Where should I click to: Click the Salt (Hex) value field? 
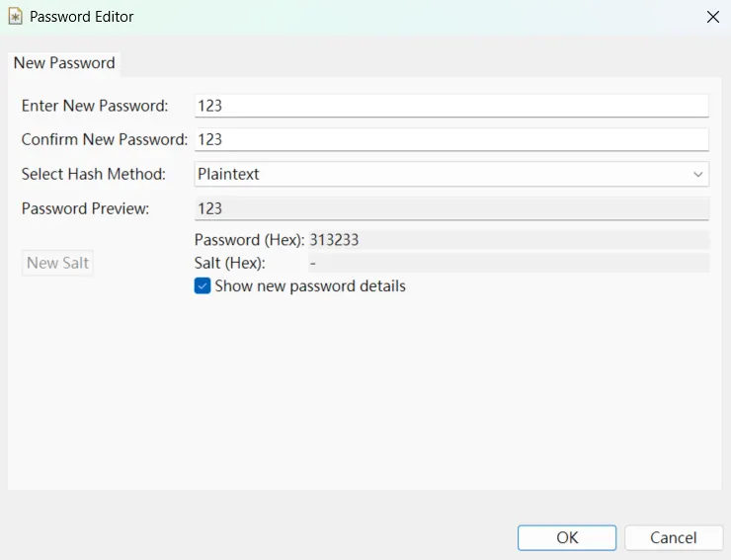[x=509, y=263]
